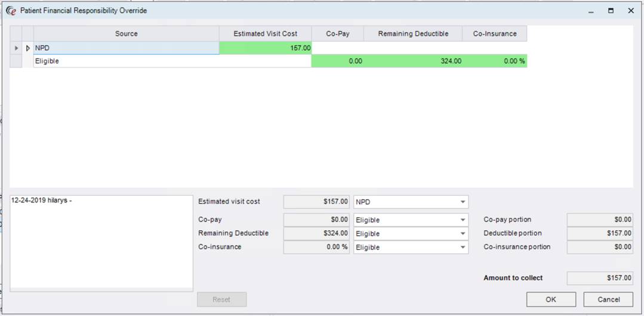
Task: Open the Estimated visit cost NPD dropdown
Action: (463, 202)
